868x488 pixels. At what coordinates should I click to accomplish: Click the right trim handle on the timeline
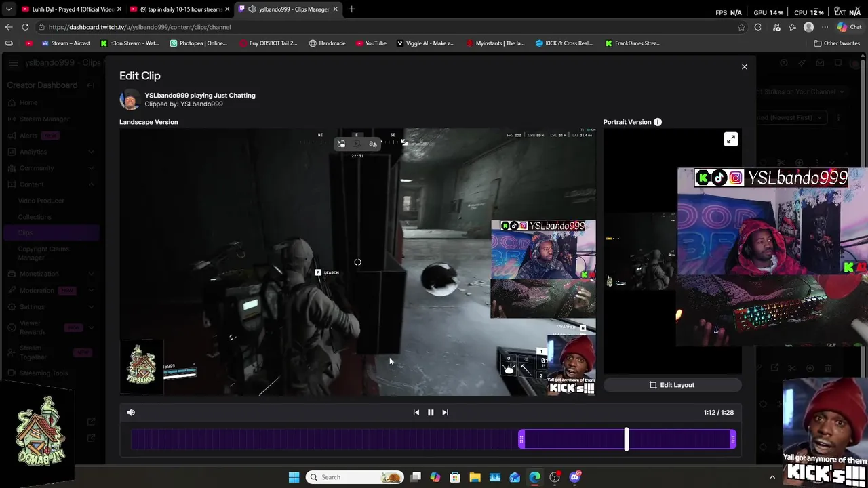733,440
